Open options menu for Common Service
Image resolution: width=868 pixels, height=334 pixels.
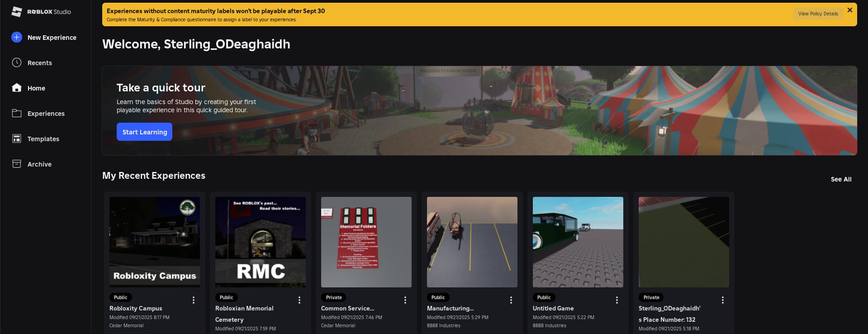[x=405, y=300]
